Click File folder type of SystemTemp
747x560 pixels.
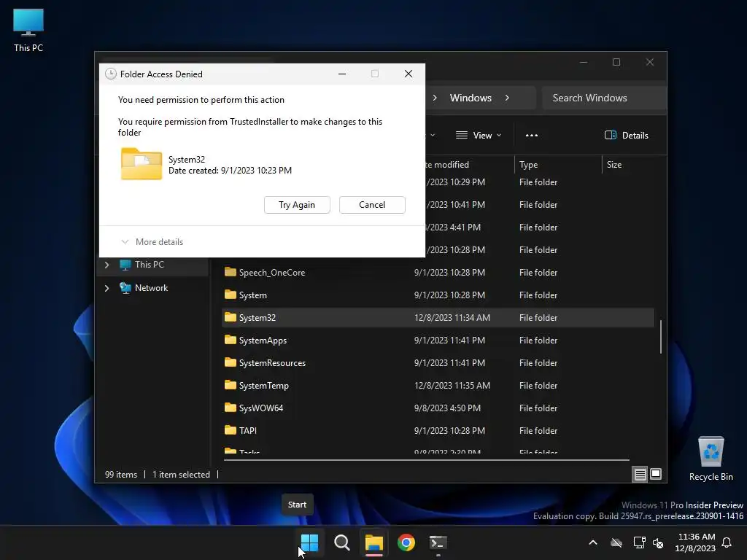click(x=538, y=386)
